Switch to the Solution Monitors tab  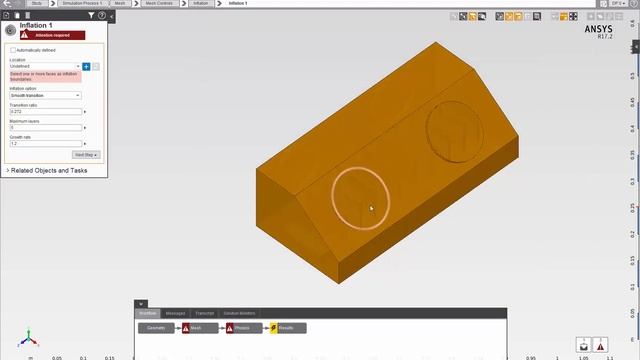pyautogui.click(x=239, y=313)
